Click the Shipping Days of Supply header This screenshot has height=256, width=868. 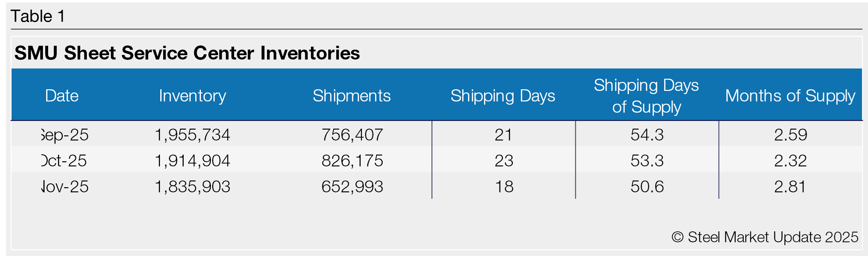646,96
